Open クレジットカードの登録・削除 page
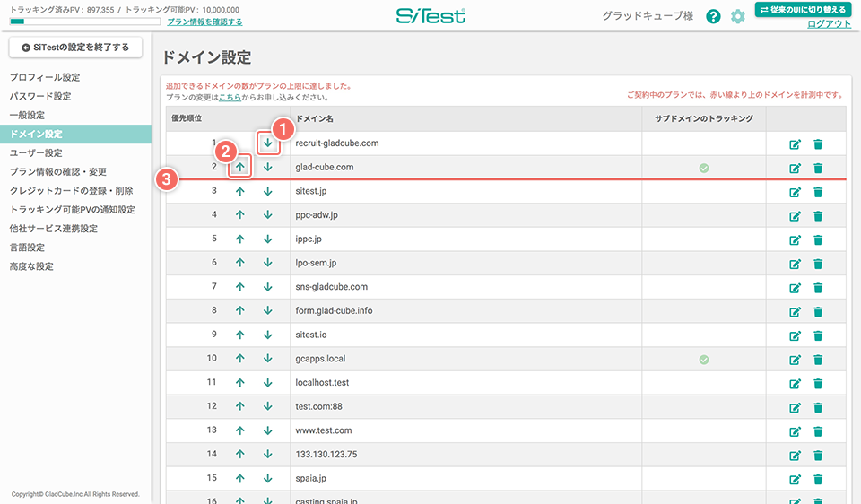Viewport: 861px width, 504px height. point(72,190)
